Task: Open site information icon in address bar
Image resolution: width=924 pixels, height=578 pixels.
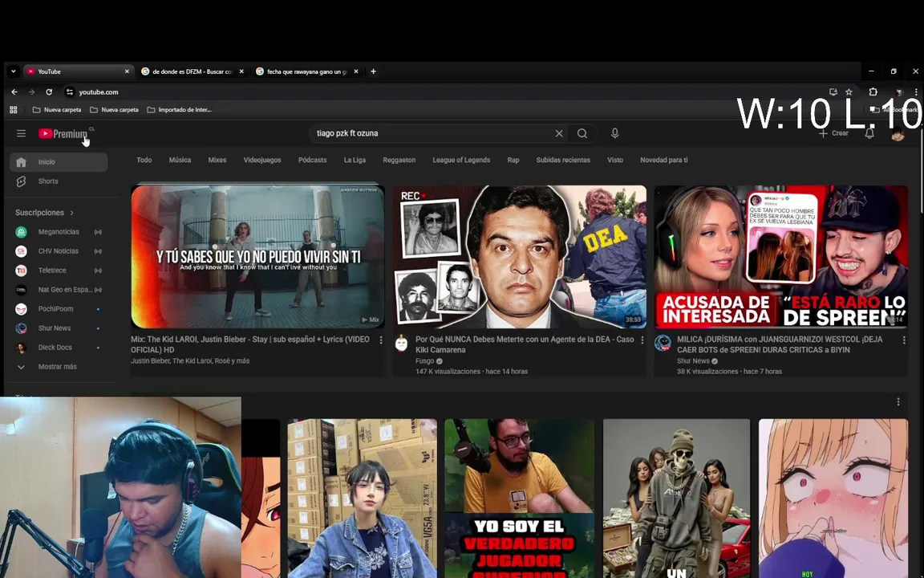Action: (x=70, y=92)
